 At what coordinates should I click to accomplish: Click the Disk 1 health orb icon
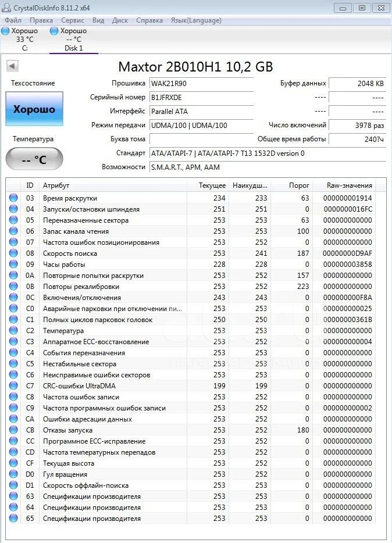[x=54, y=31]
